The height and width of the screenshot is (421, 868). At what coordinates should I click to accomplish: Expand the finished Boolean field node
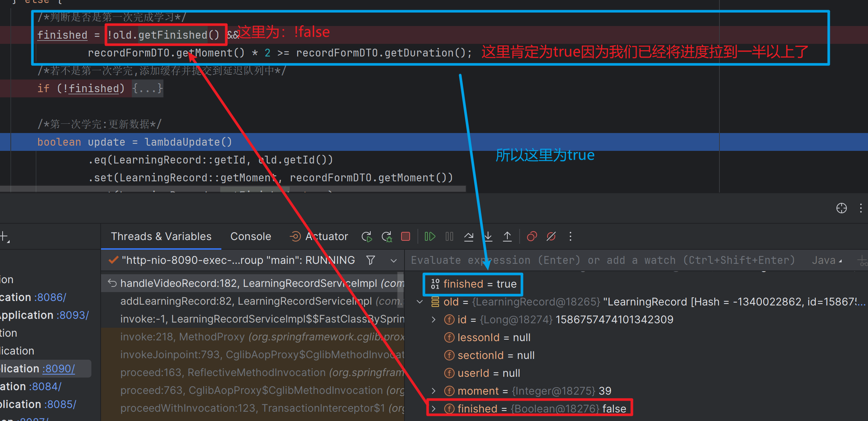(x=433, y=409)
